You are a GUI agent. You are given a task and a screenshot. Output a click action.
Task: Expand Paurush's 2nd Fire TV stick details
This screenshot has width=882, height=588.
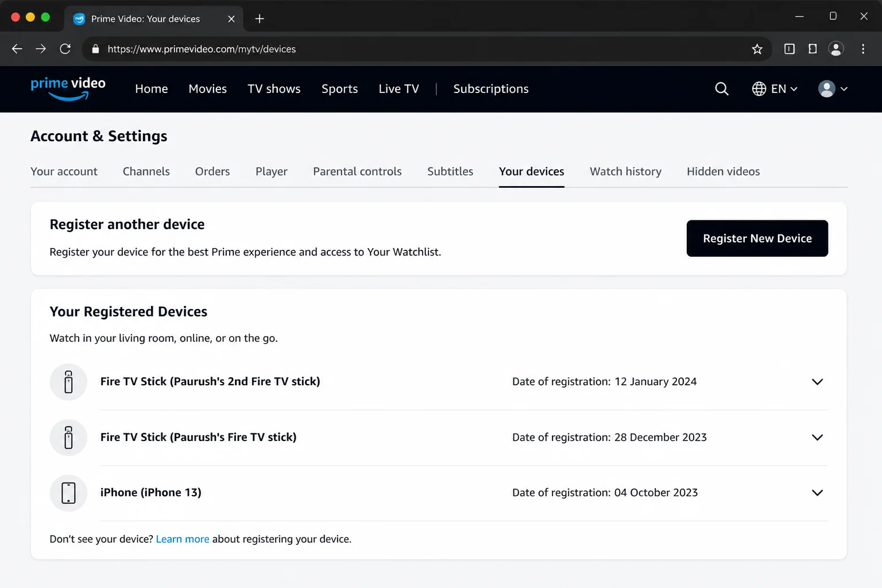817,382
